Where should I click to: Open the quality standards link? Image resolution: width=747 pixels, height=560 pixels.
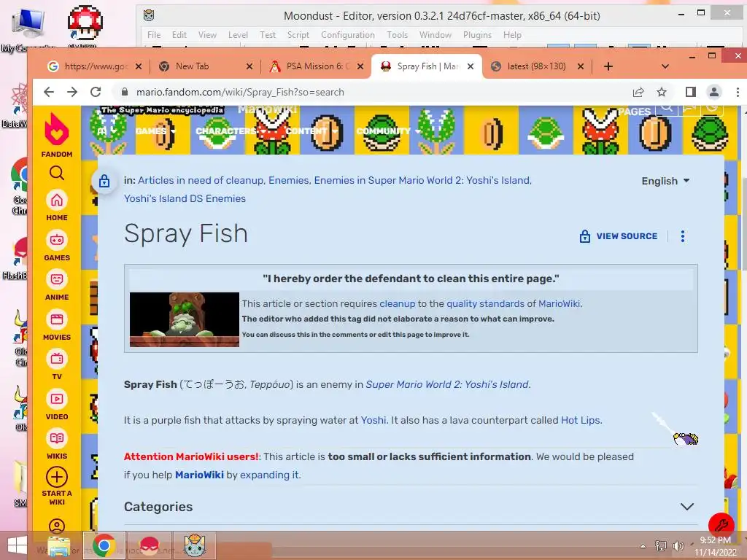click(x=485, y=303)
